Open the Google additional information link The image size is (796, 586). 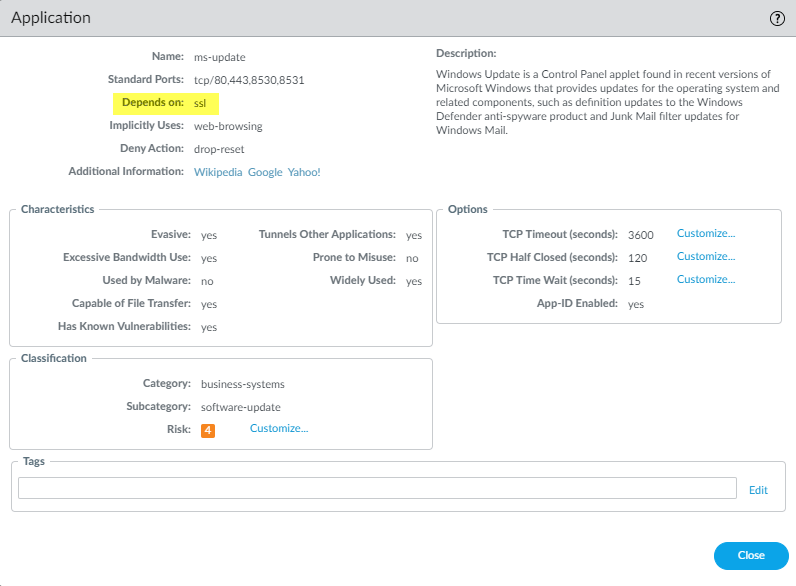click(x=265, y=172)
